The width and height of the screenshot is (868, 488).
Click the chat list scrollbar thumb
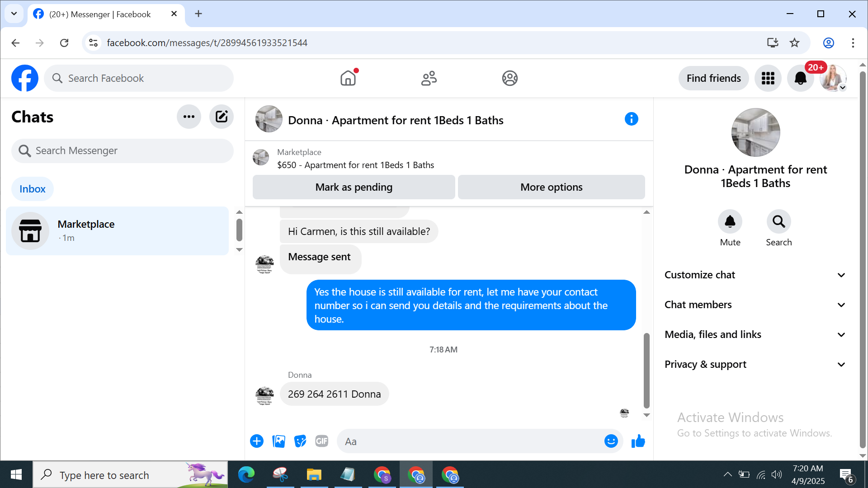pyautogui.click(x=239, y=230)
